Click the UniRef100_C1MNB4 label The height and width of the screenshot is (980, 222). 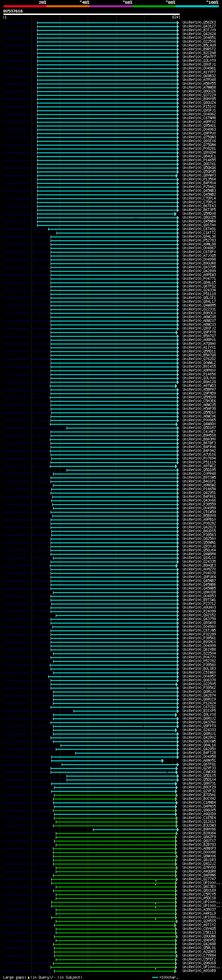(x=199, y=802)
